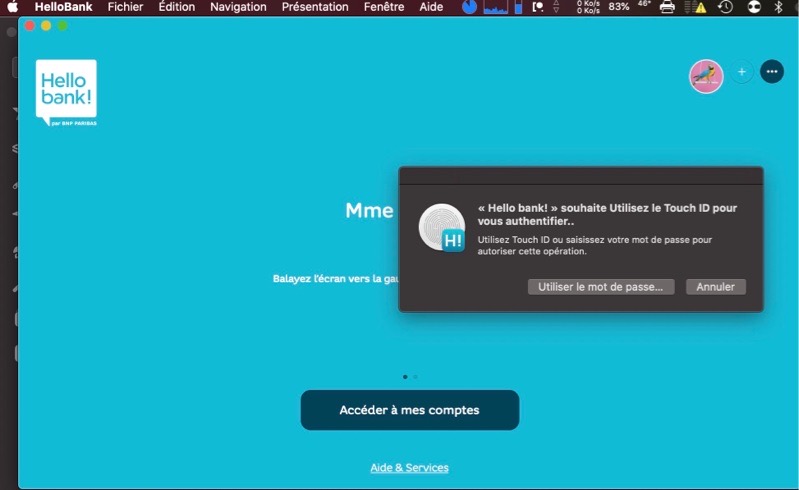
Task: Open the Apple menu
Action: click(x=13, y=7)
